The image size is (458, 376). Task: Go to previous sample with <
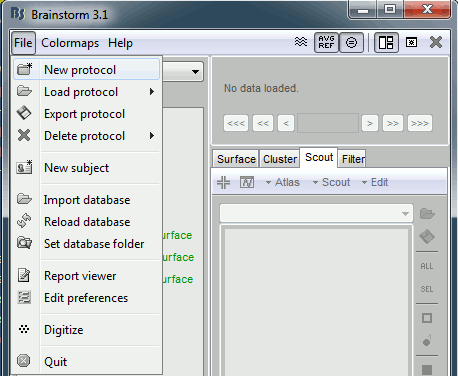286,123
